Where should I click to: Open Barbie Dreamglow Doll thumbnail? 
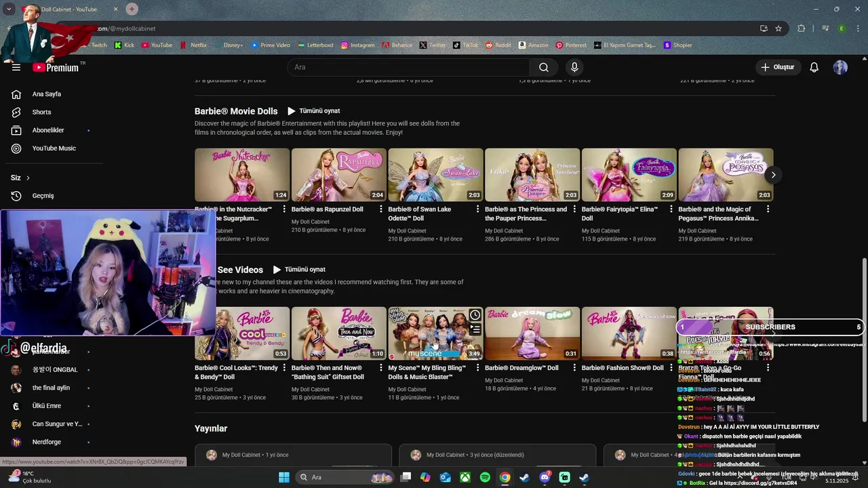point(532,333)
